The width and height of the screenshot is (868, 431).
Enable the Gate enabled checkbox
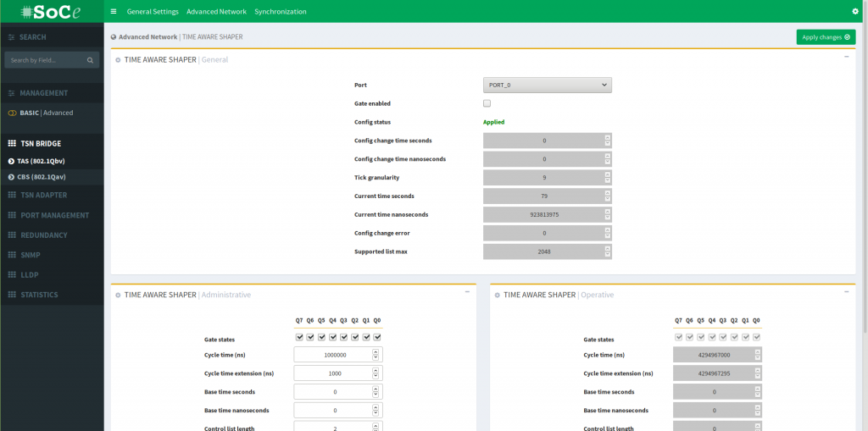487,103
